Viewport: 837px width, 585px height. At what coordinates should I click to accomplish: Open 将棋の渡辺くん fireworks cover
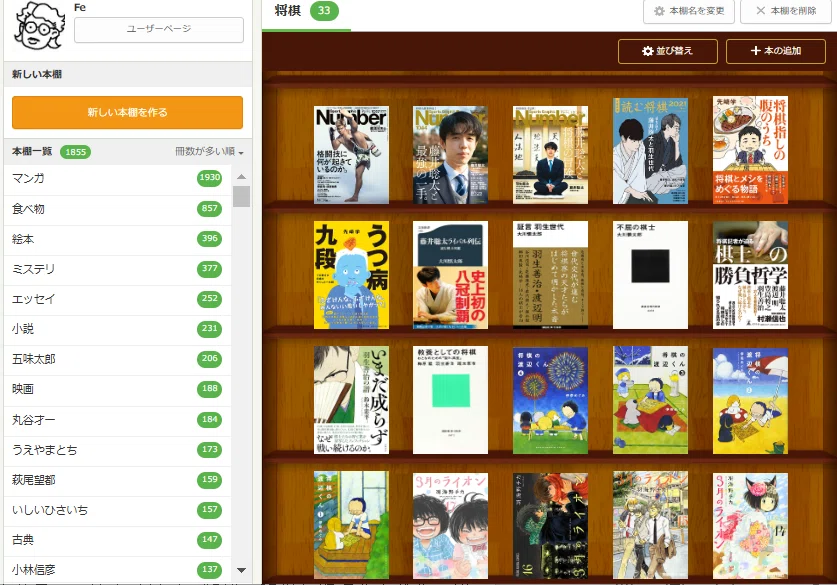550,400
